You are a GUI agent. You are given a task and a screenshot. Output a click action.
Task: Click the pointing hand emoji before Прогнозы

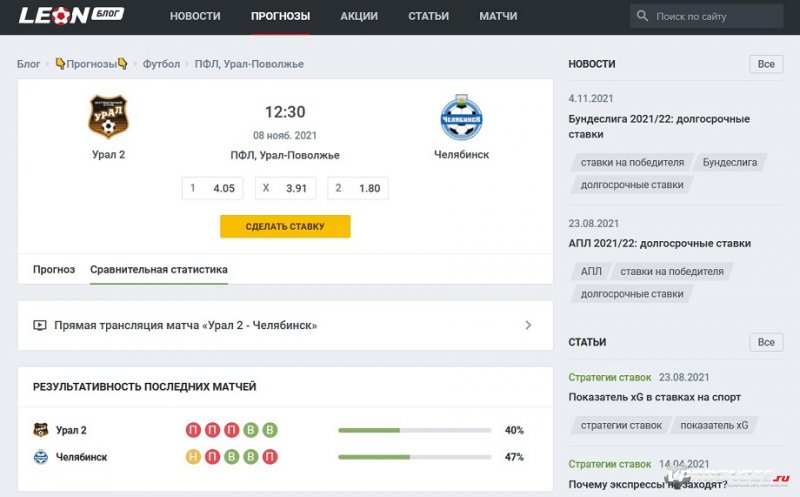pos(60,64)
